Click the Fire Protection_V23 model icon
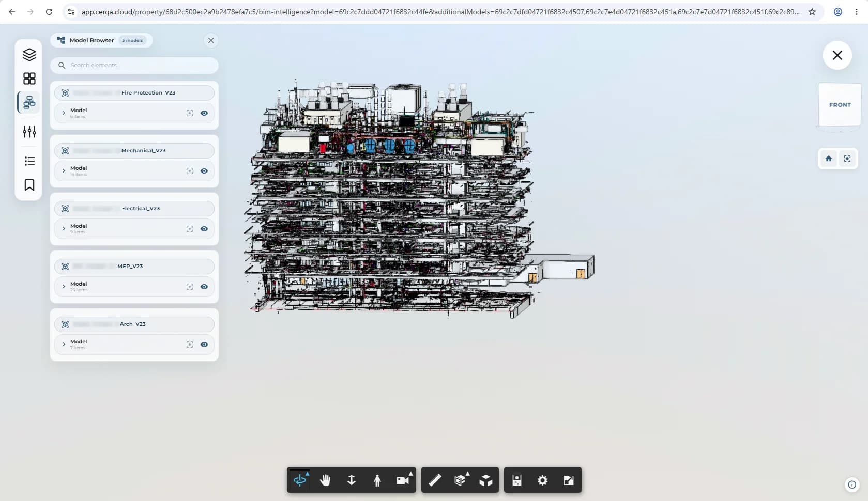This screenshot has width=868, height=501. coord(65,93)
